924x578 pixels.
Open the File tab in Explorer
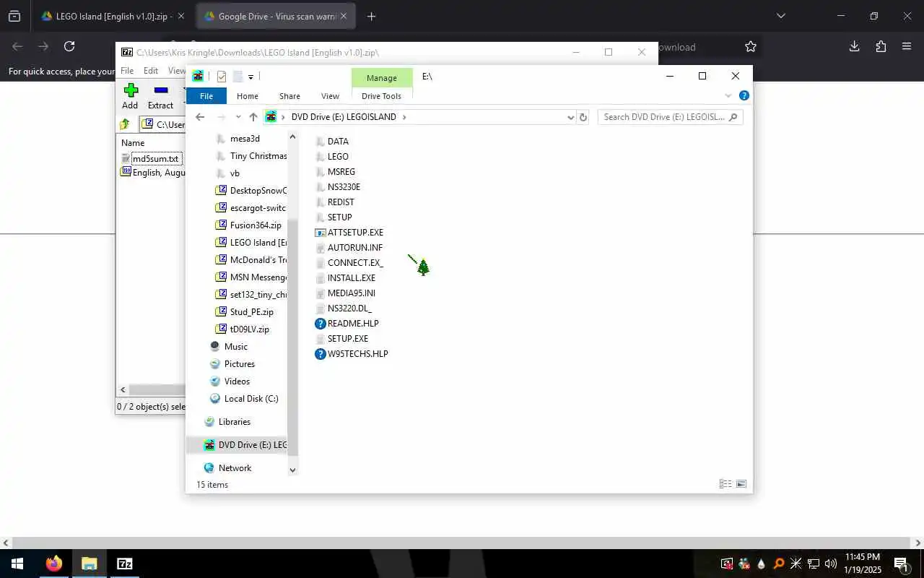coord(206,96)
